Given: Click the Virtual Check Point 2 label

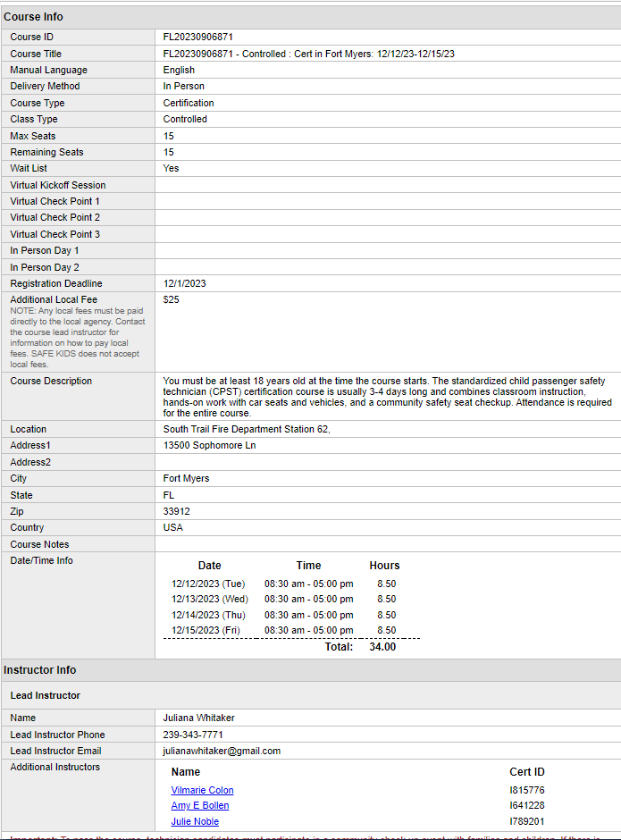Looking at the screenshot, I should click(55, 217).
